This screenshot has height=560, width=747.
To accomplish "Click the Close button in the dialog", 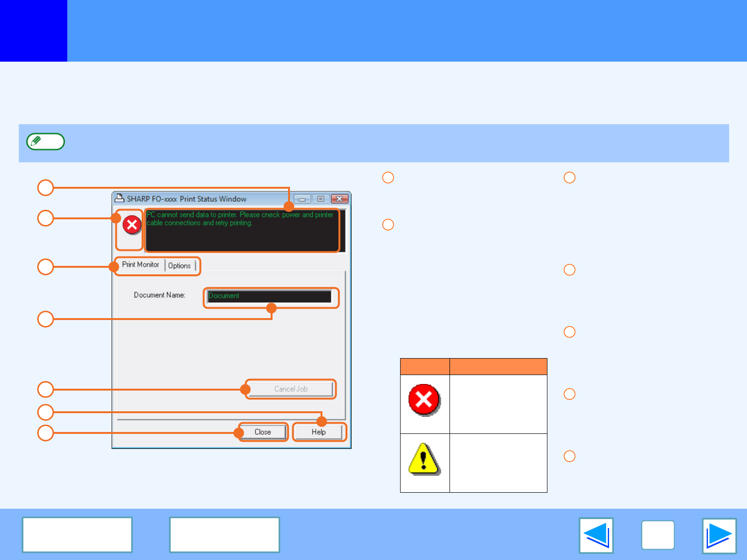I will (x=263, y=432).
